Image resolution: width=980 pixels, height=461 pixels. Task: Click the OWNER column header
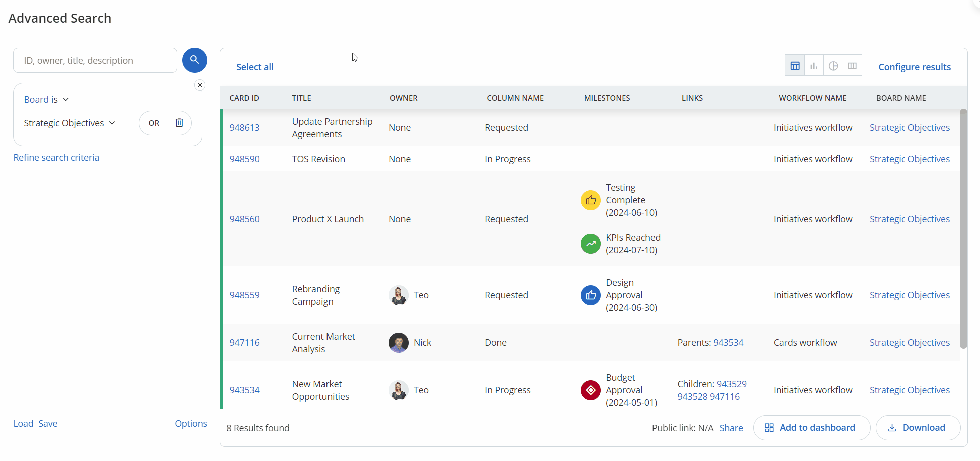point(403,98)
